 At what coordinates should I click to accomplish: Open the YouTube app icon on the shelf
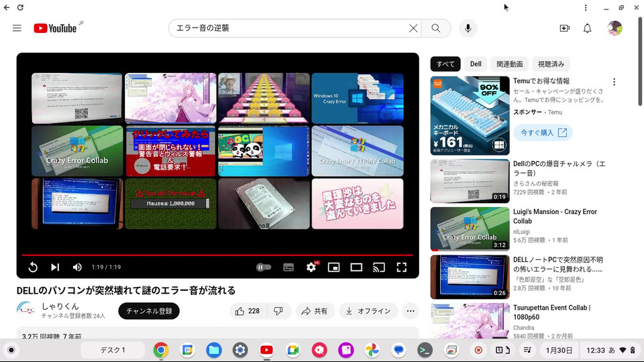pyautogui.click(x=266, y=350)
